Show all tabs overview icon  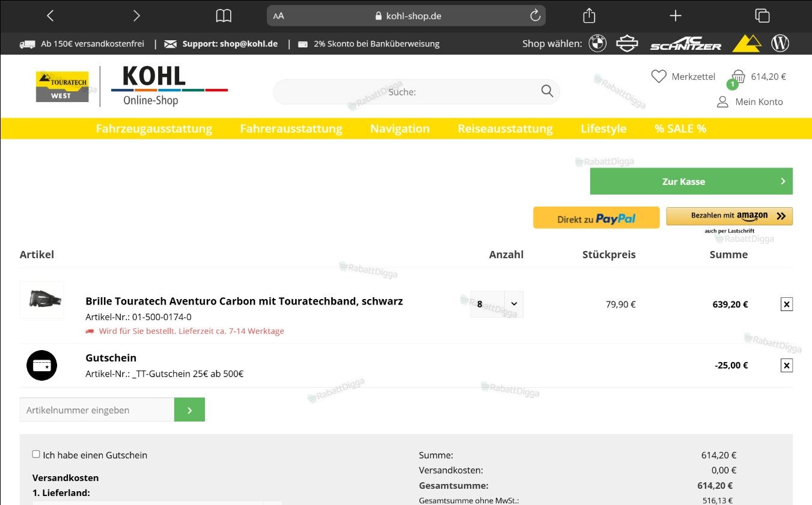coord(762,16)
